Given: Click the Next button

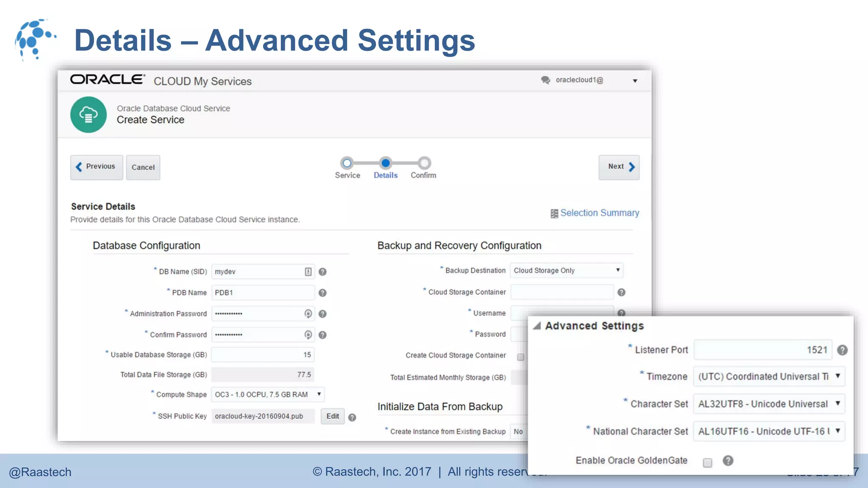Looking at the screenshot, I should tap(619, 167).
